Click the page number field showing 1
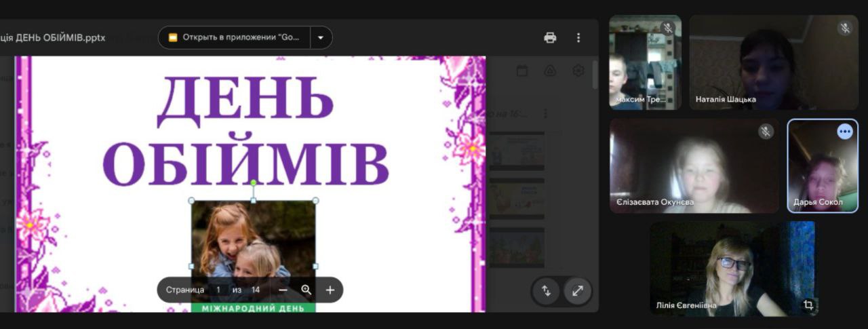 tap(218, 290)
